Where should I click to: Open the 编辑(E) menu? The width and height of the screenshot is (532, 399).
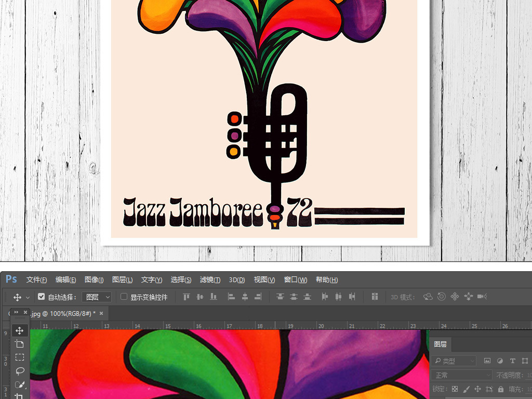(66, 280)
